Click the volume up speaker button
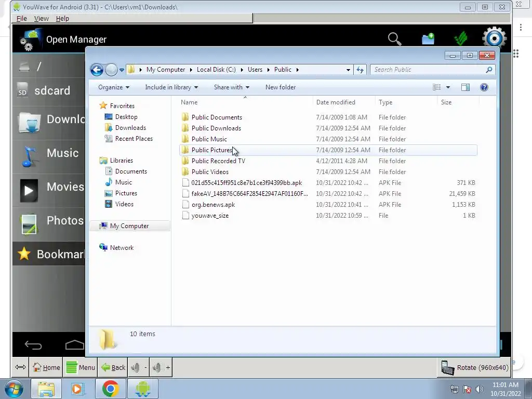 pyautogui.click(x=161, y=367)
